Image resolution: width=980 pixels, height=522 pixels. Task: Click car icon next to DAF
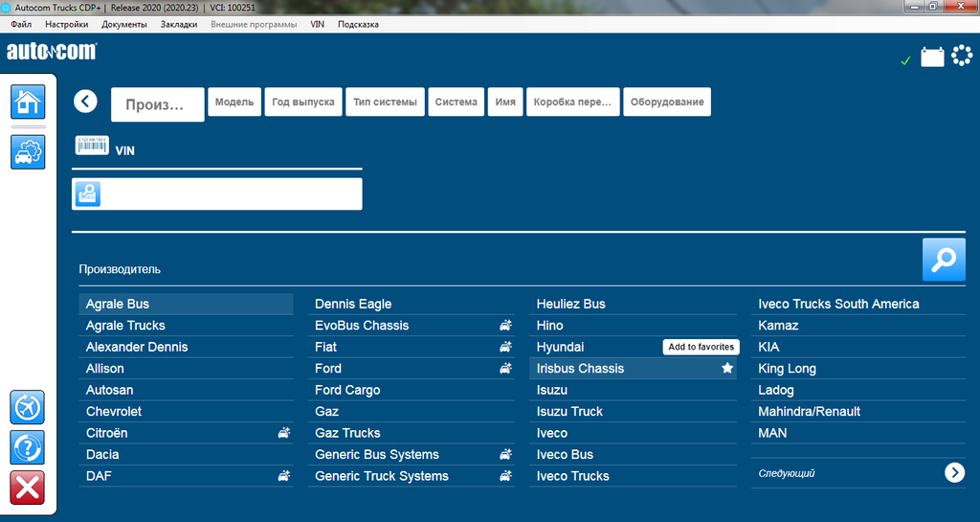click(x=284, y=476)
